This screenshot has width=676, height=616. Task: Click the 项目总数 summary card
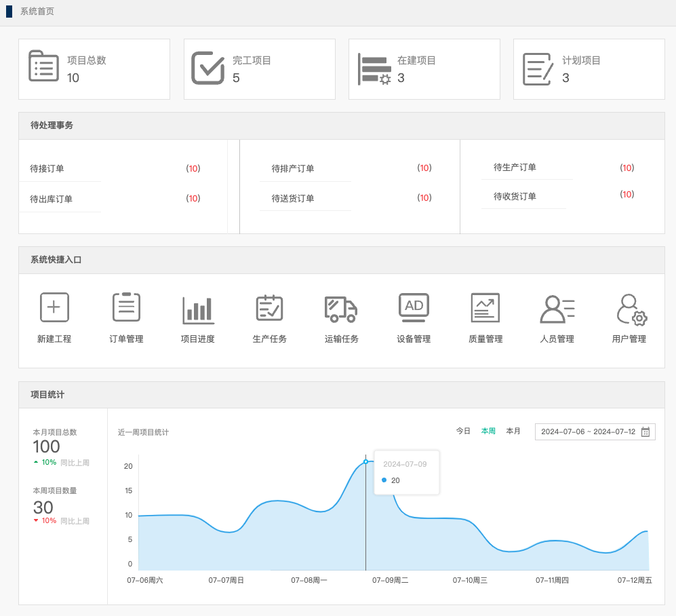94,69
